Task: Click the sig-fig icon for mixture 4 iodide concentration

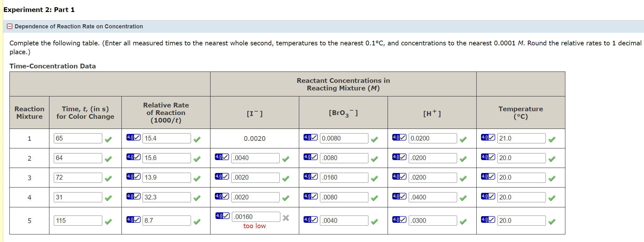Action: [x=222, y=196]
